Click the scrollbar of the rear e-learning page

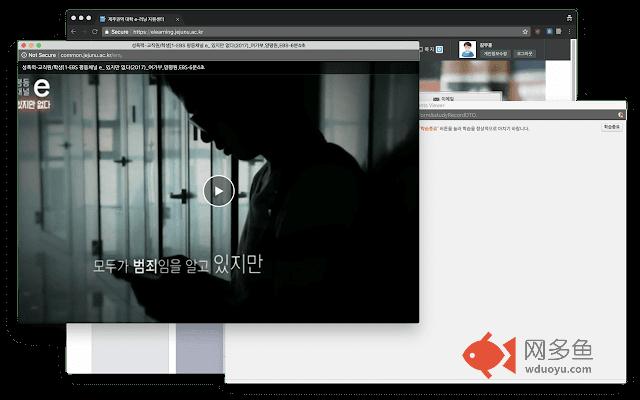[x=573, y=69]
